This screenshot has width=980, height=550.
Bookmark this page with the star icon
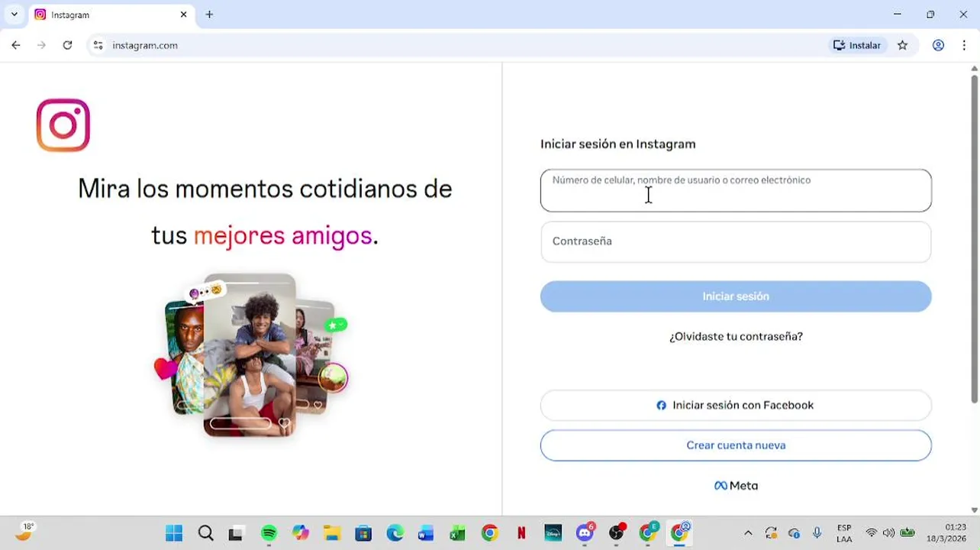coord(903,45)
